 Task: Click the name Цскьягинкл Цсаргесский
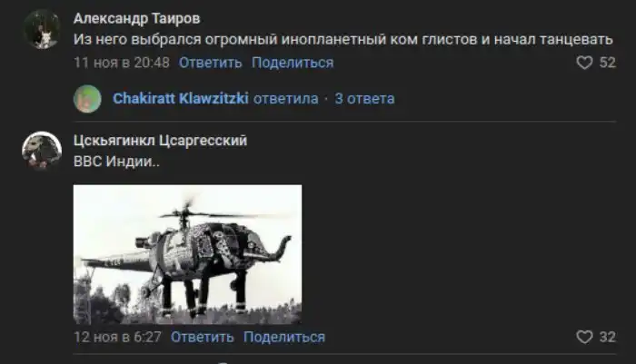(160, 141)
